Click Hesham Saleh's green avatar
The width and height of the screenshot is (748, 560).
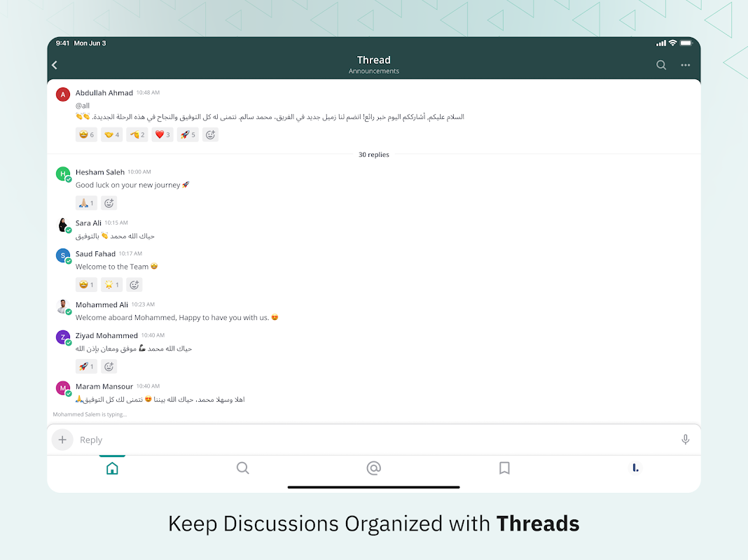click(63, 174)
